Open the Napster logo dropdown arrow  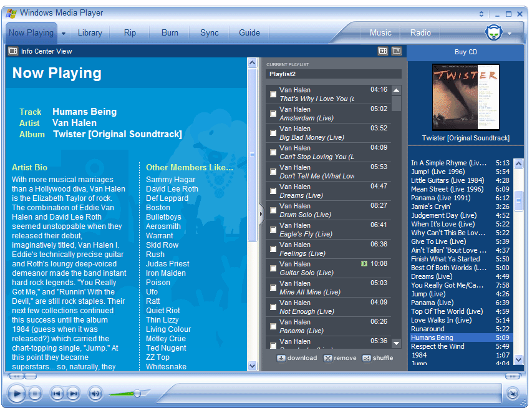(510, 34)
